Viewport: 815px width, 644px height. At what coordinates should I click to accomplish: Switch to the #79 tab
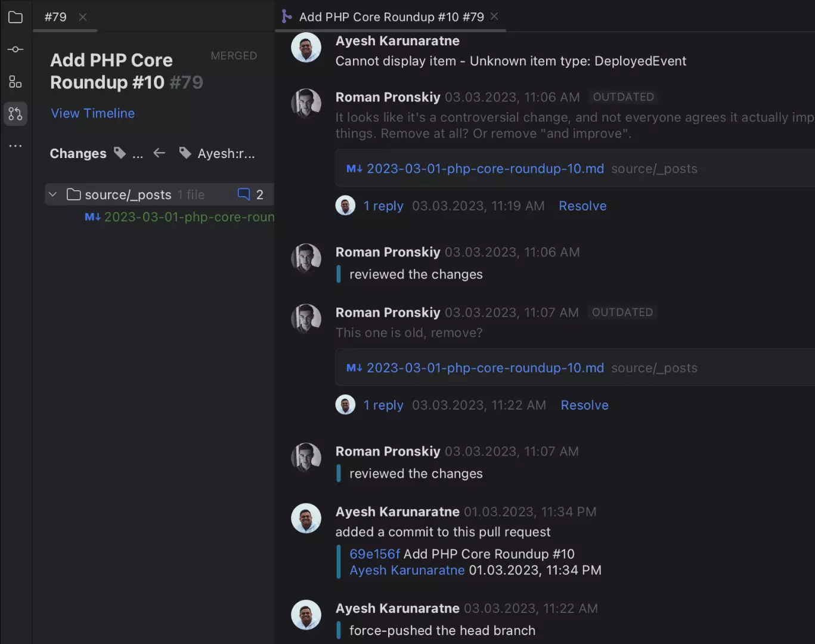tap(55, 17)
